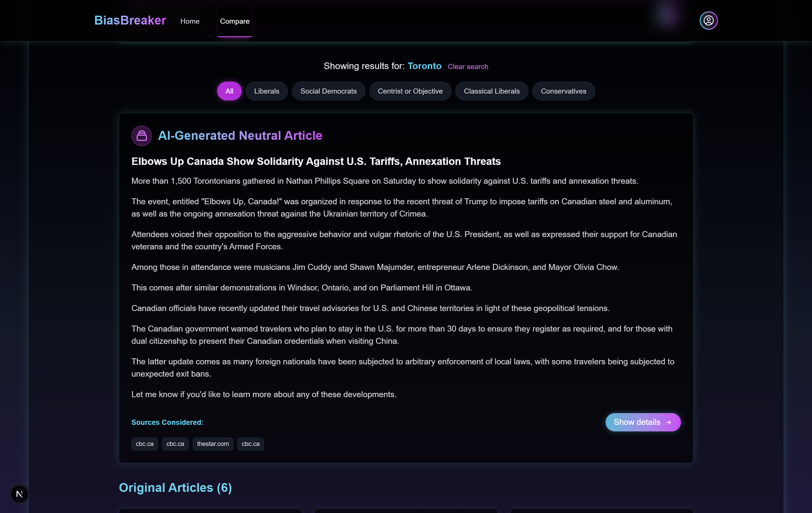
Task: Click the Next.js dev tools badge
Action: coord(20,494)
